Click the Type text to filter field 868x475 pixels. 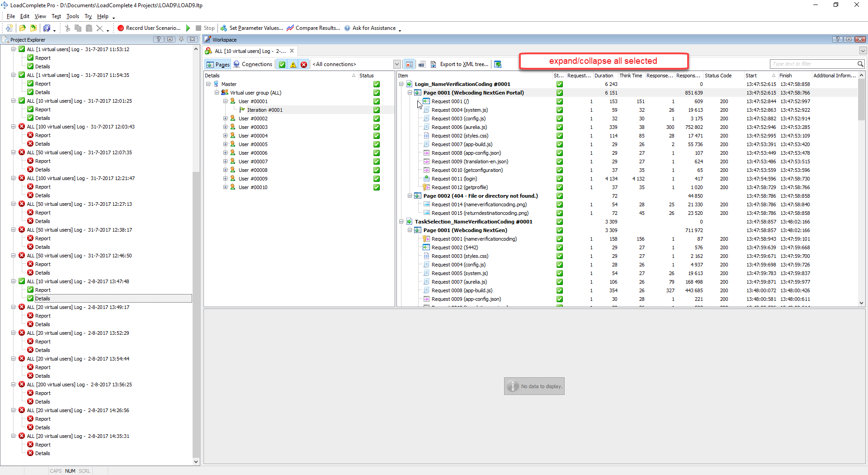click(813, 64)
